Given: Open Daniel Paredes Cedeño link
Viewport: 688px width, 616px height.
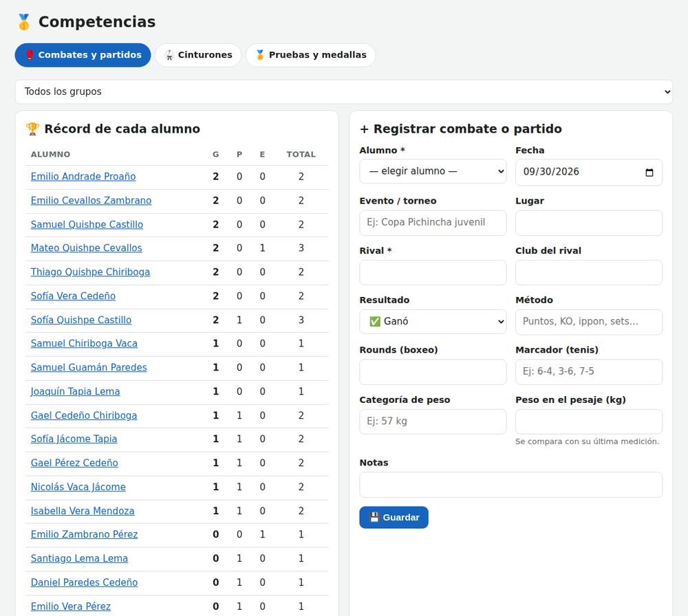Looking at the screenshot, I should 84,582.
